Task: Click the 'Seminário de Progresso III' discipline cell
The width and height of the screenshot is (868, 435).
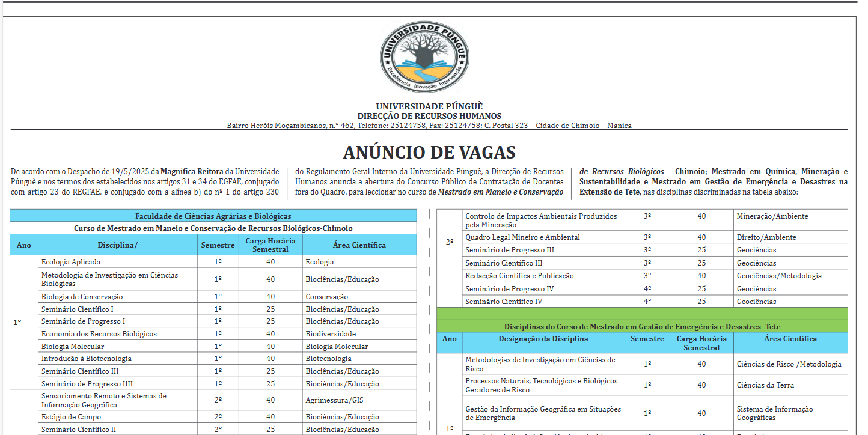Action: pos(543,250)
